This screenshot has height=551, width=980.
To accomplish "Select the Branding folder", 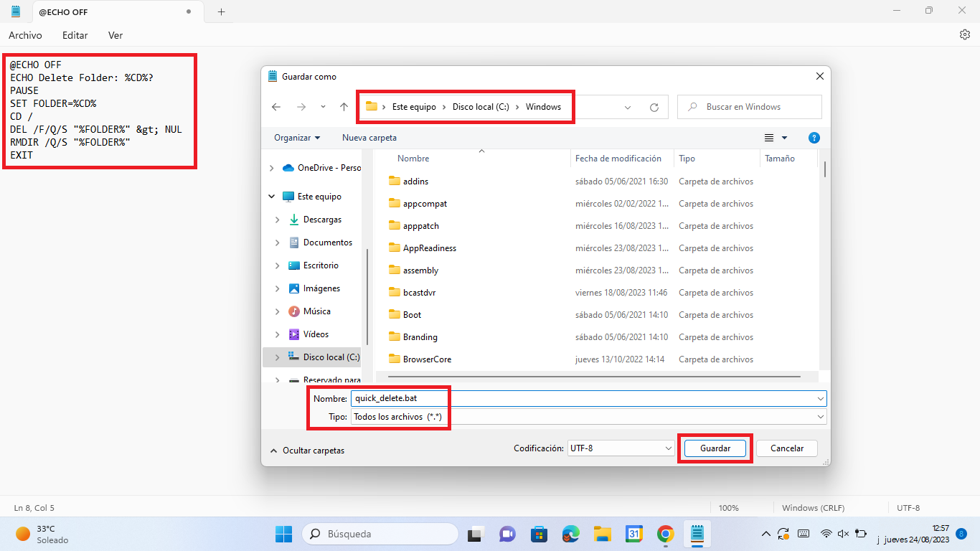I will [x=420, y=337].
